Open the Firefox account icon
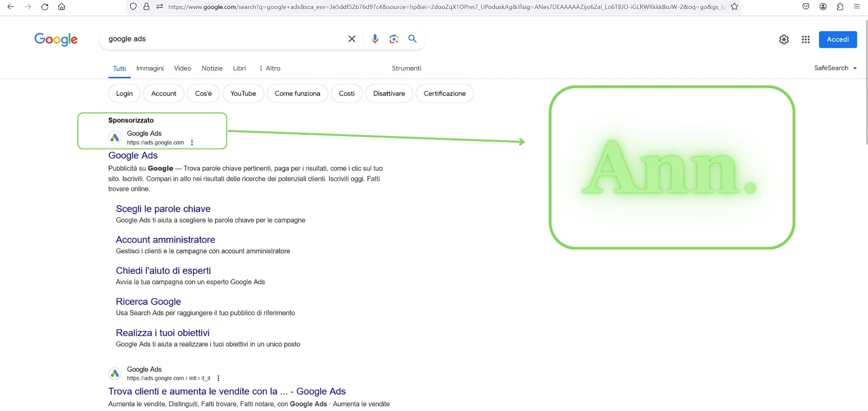Viewport: 868px width, 411px height. coord(823,6)
